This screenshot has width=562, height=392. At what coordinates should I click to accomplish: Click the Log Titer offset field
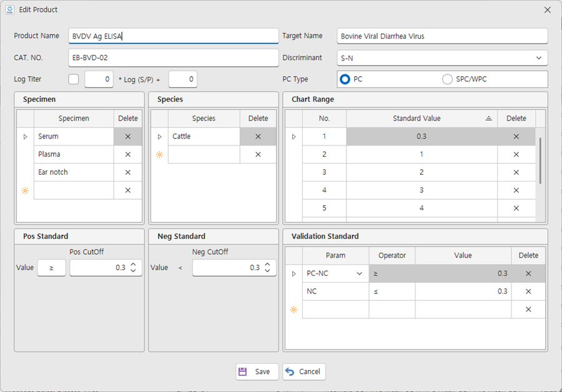pyautogui.click(x=183, y=79)
